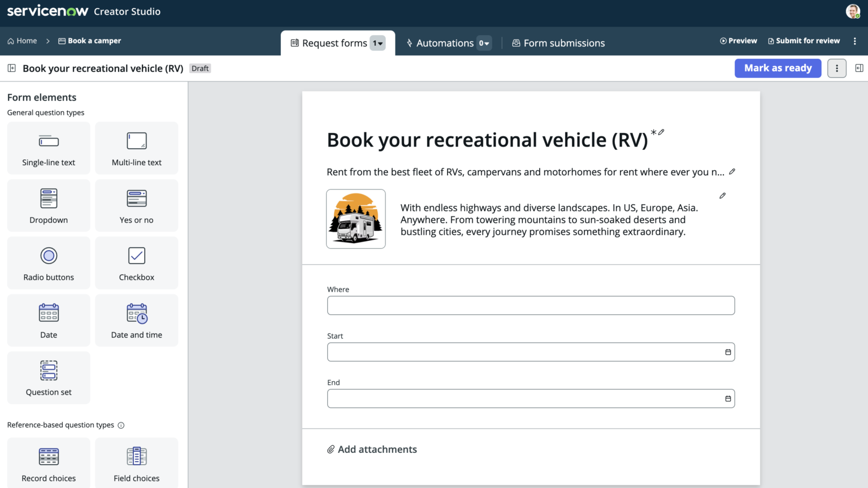Image resolution: width=868 pixels, height=488 pixels.
Task: Open the Request forms count dropdown
Action: pyautogui.click(x=377, y=42)
